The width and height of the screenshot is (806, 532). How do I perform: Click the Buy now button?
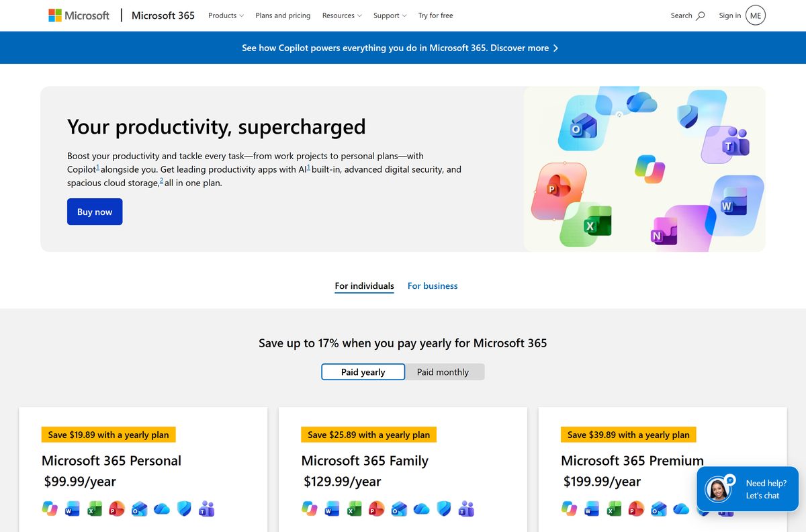coord(95,212)
